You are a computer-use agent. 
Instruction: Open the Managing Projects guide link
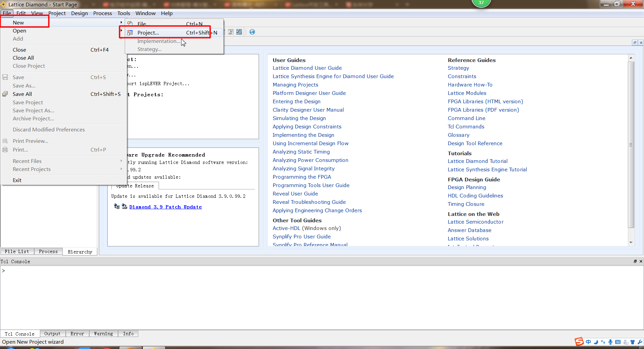point(296,84)
